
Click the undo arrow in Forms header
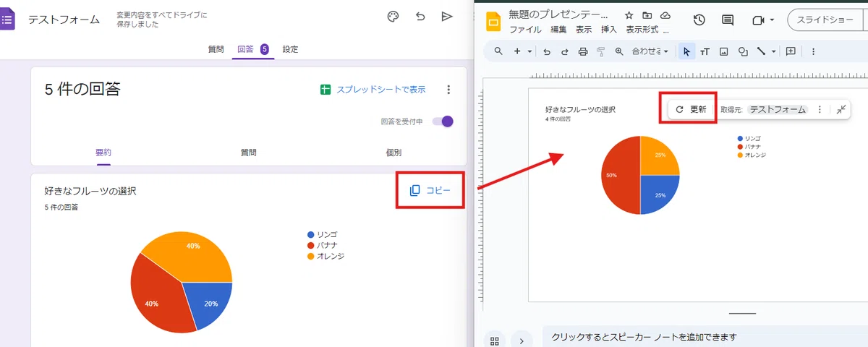tap(420, 17)
